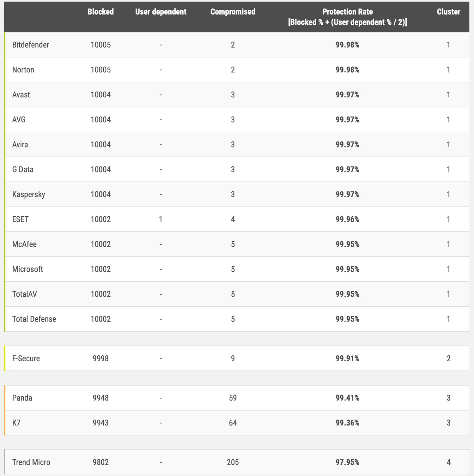This screenshot has height=476, width=474.
Task: Click Panda's compromised value 59
Action: (x=233, y=398)
